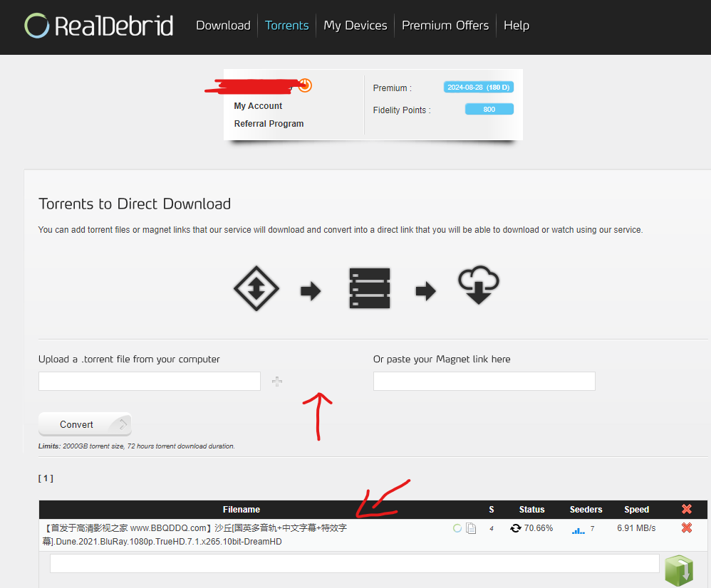Open the torrent file list document icon
Image resolution: width=711 pixels, height=588 pixels.
[x=471, y=528]
